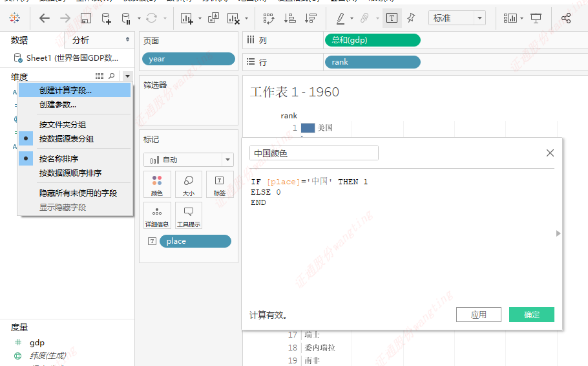
Task: Switch to the 数据 tab
Action: [x=19, y=40]
